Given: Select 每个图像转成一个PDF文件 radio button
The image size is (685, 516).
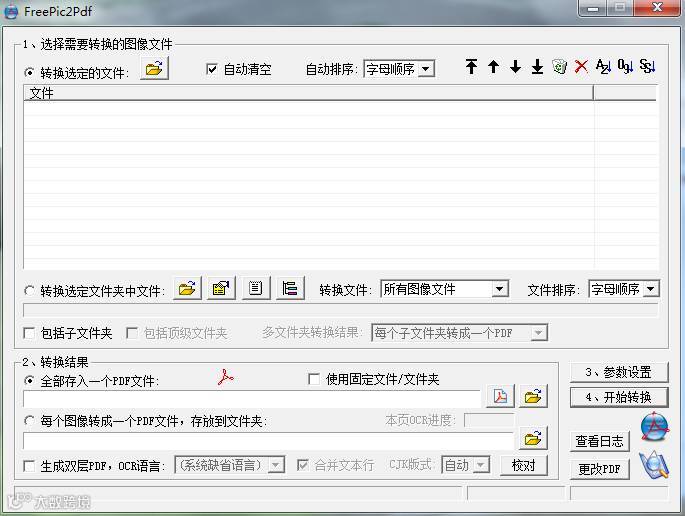Looking at the screenshot, I should [x=29, y=421].
